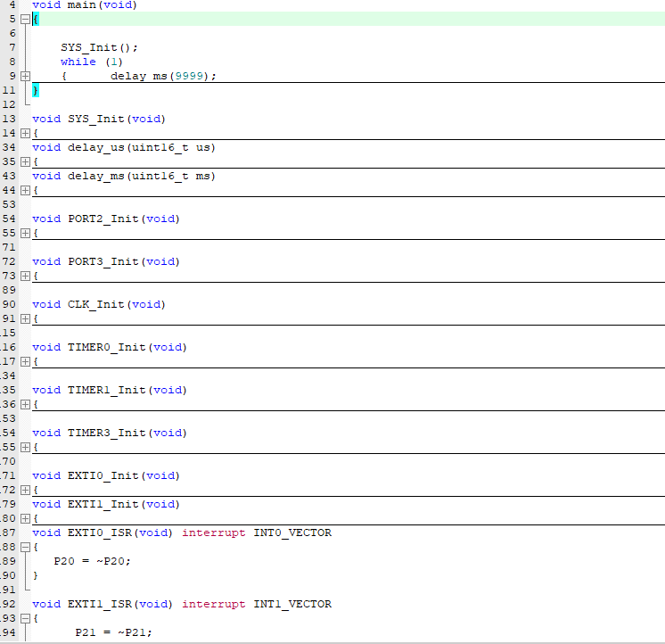This screenshot has height=644, width=665.
Task: Click the EXTI1_Init function name
Action: [x=103, y=505]
